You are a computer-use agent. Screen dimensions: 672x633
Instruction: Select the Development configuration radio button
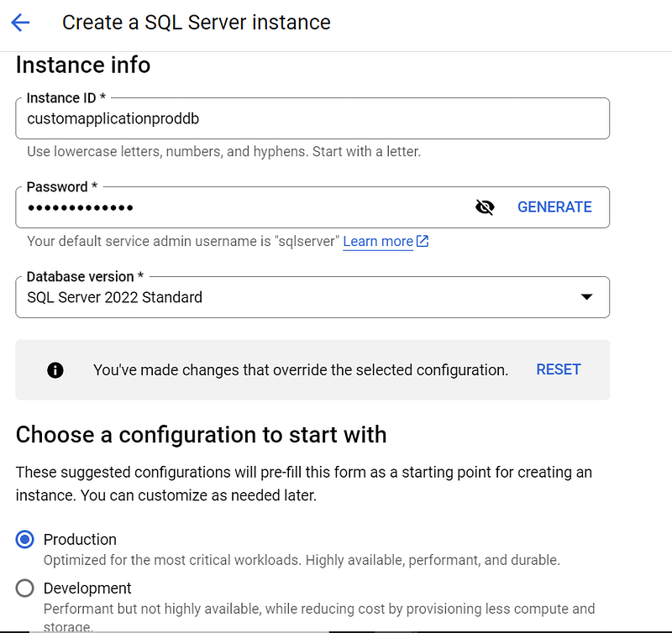pos(25,588)
